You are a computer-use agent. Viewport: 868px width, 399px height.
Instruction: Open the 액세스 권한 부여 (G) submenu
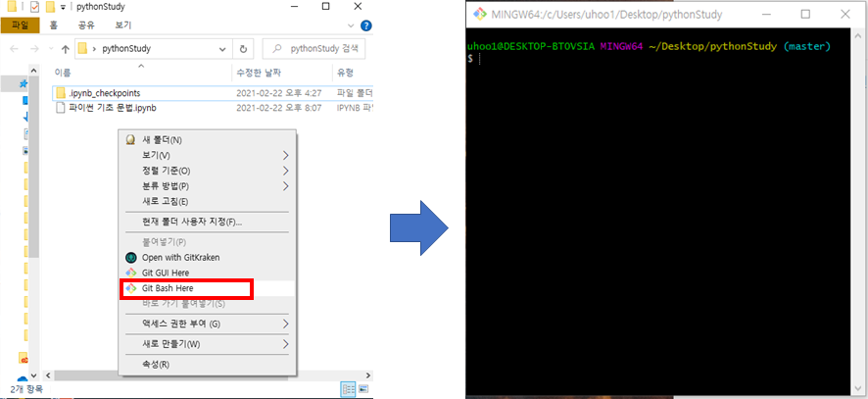[208, 324]
